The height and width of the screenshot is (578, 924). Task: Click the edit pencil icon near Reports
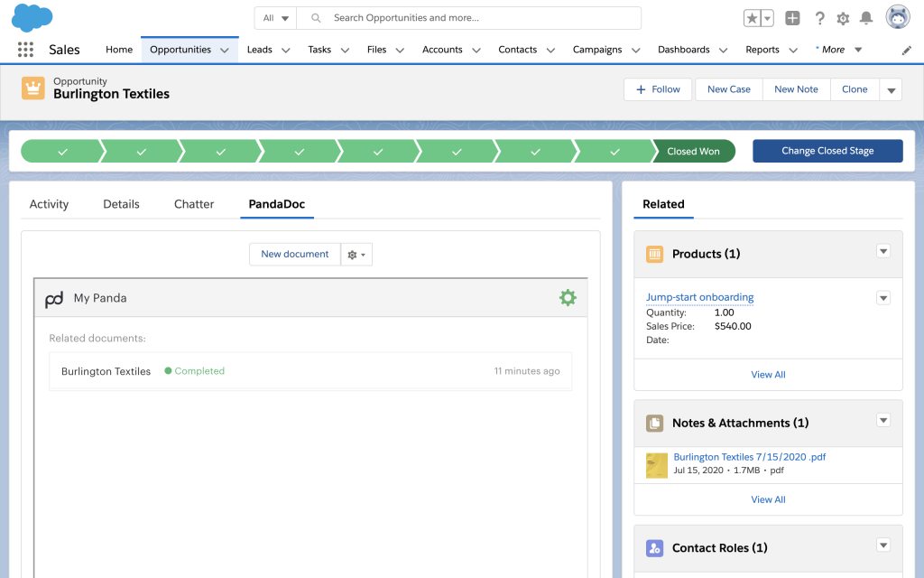pyautogui.click(x=907, y=51)
